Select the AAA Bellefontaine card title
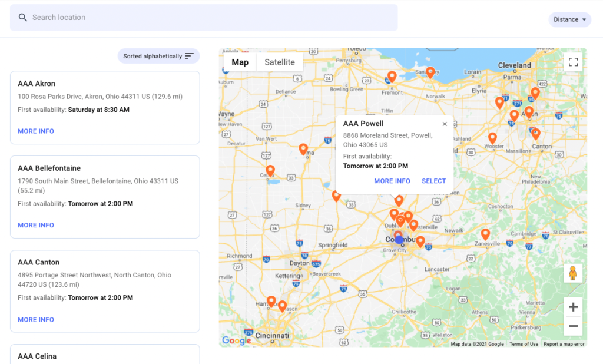Screen dimensions: 603x364 tap(49, 168)
